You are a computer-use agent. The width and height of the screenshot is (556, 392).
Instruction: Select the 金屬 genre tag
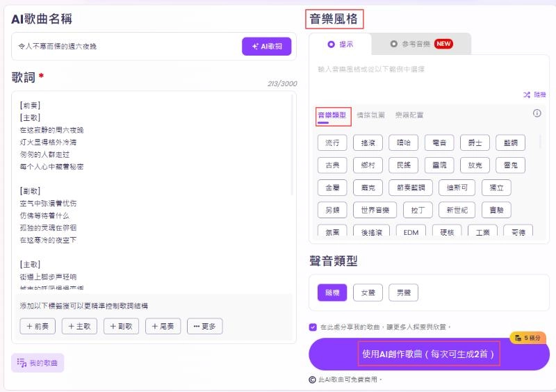[332, 188]
